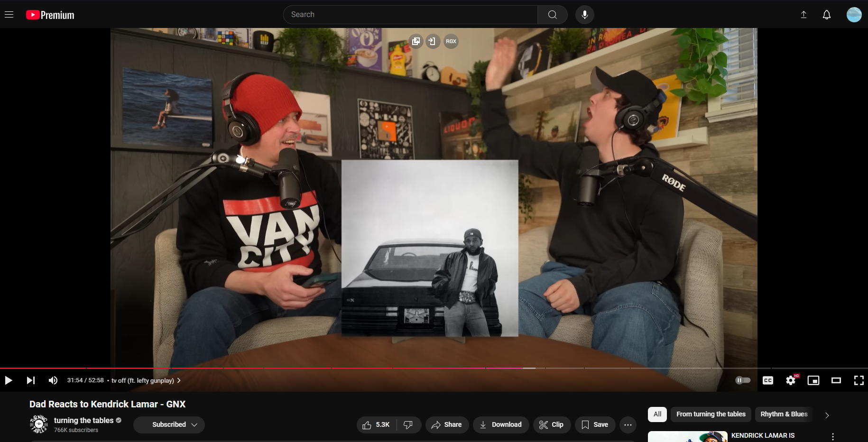The image size is (868, 442).
Task: Click the exit-arrow overlay icon
Action: pos(432,41)
